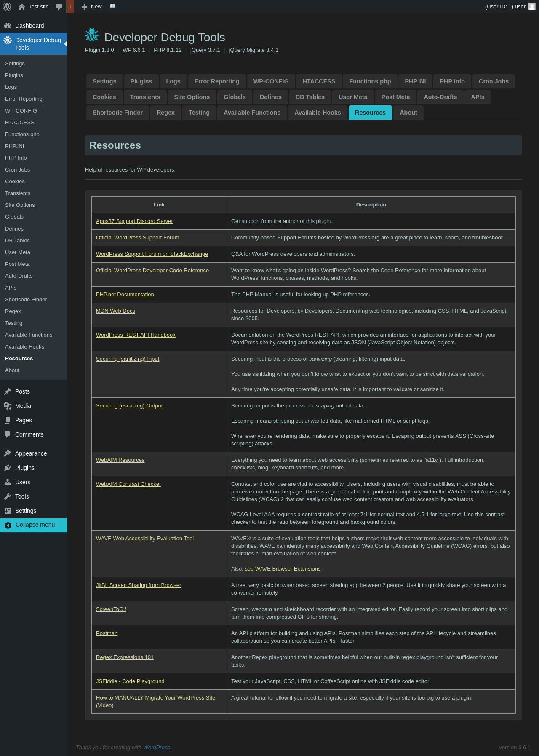This screenshot has height=756, width=539.
Task: Click the Plugin 1.8.0 version text
Action: point(99,50)
